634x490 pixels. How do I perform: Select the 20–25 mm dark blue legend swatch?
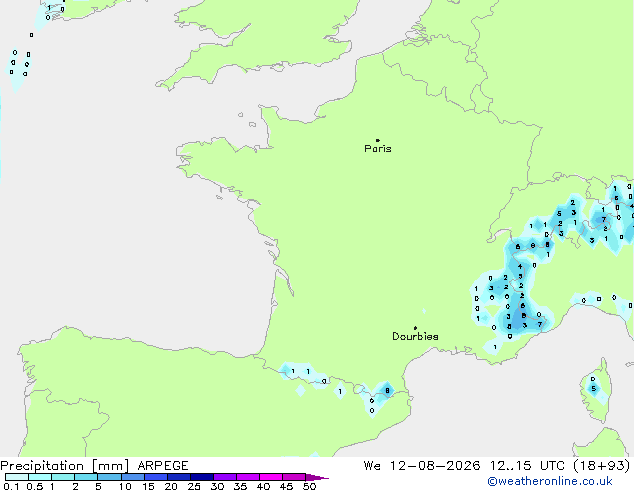click(179, 477)
